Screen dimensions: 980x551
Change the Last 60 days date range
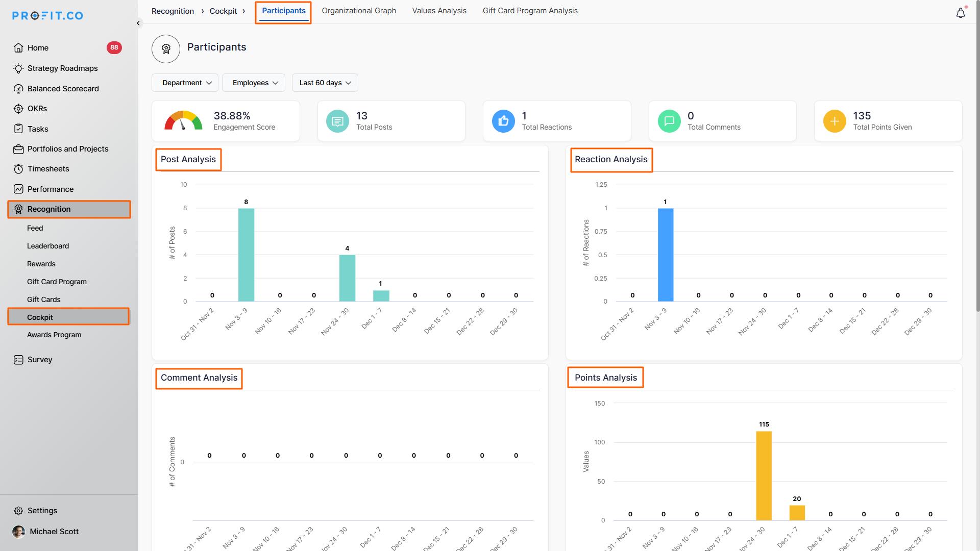[325, 83]
